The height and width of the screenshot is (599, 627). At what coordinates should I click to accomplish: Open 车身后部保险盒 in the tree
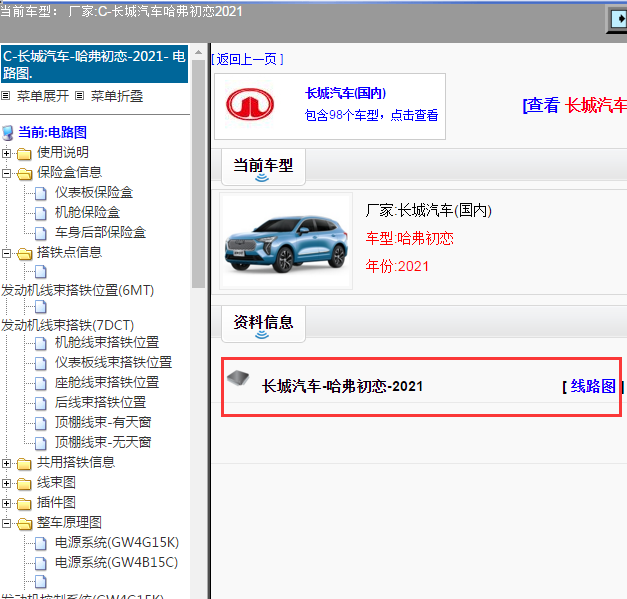[100, 233]
